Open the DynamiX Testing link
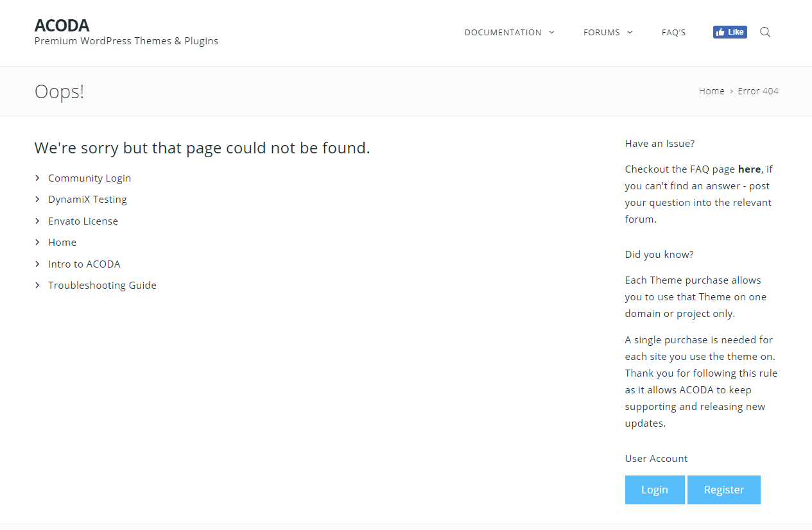812x530 pixels. click(x=87, y=200)
